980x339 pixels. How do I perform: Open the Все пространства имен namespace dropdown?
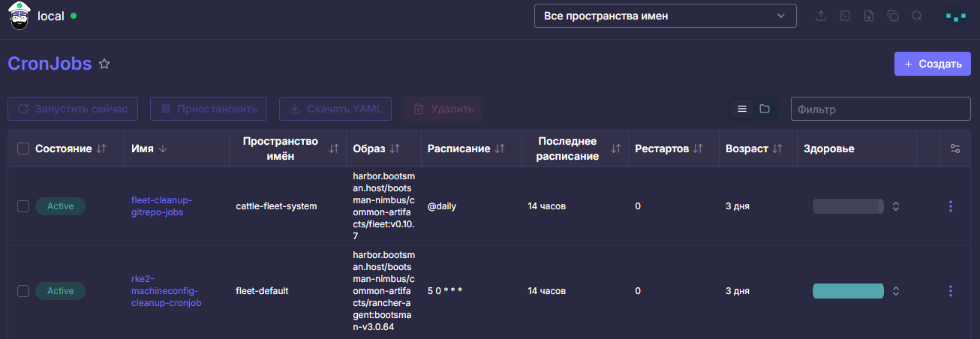665,16
